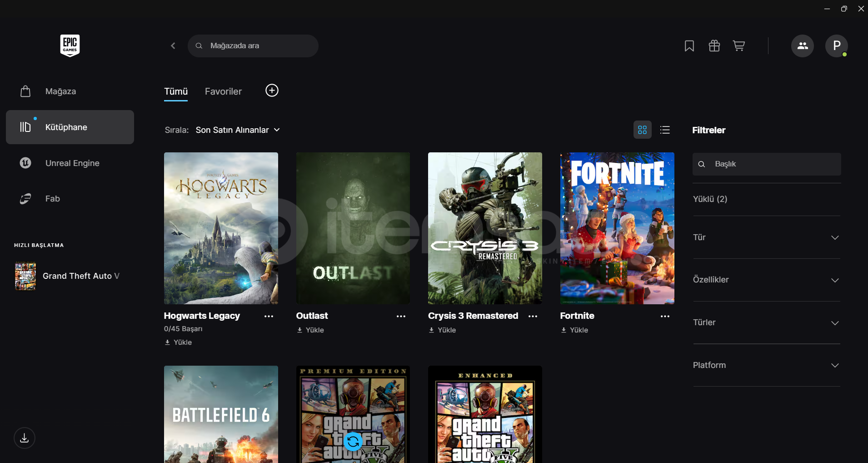
Task: Switch to grid view
Action: tap(643, 130)
